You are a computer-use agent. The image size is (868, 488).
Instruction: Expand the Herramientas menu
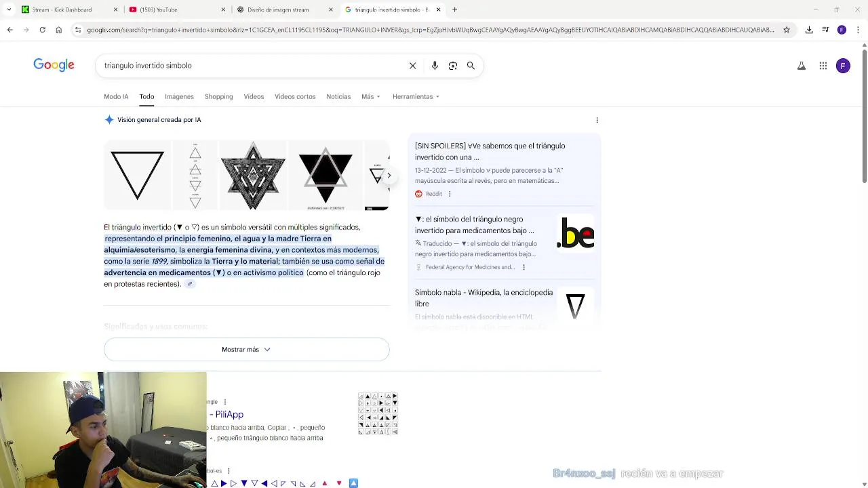point(416,96)
